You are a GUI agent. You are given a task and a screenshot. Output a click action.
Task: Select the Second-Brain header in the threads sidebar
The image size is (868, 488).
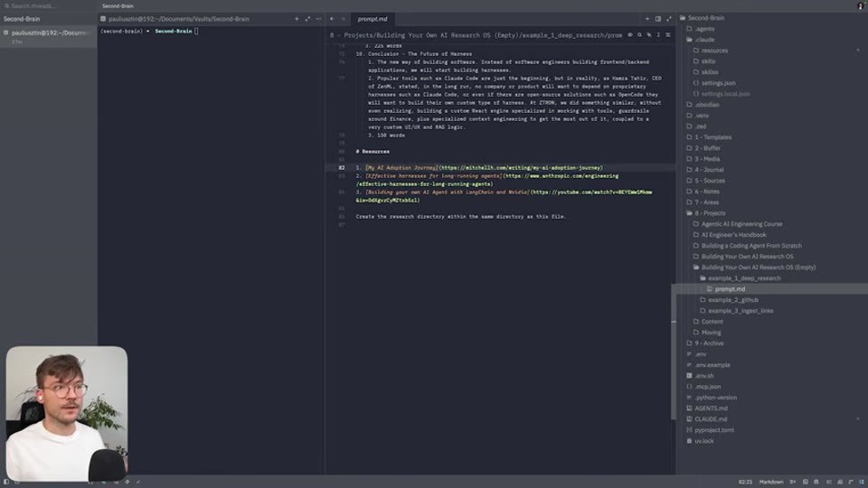(22, 19)
